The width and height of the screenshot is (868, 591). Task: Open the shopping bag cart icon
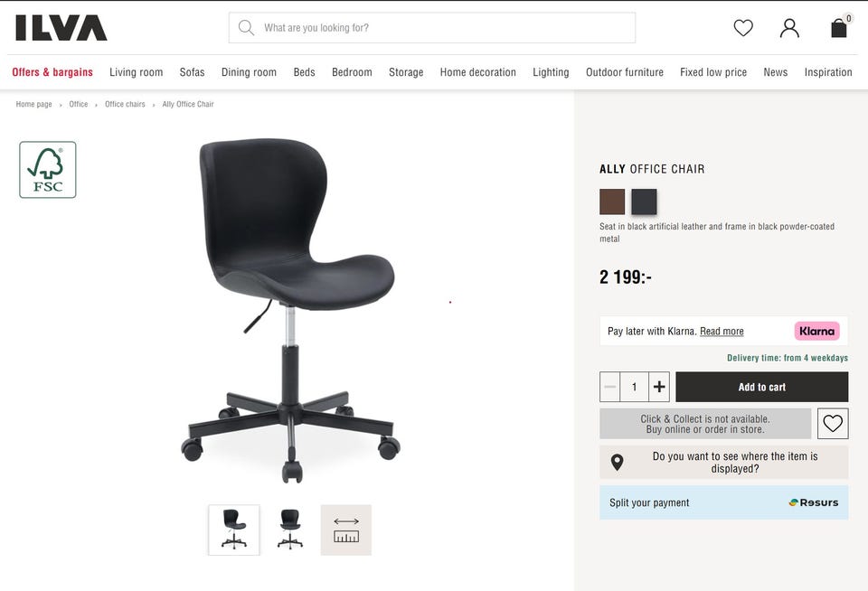point(839,28)
